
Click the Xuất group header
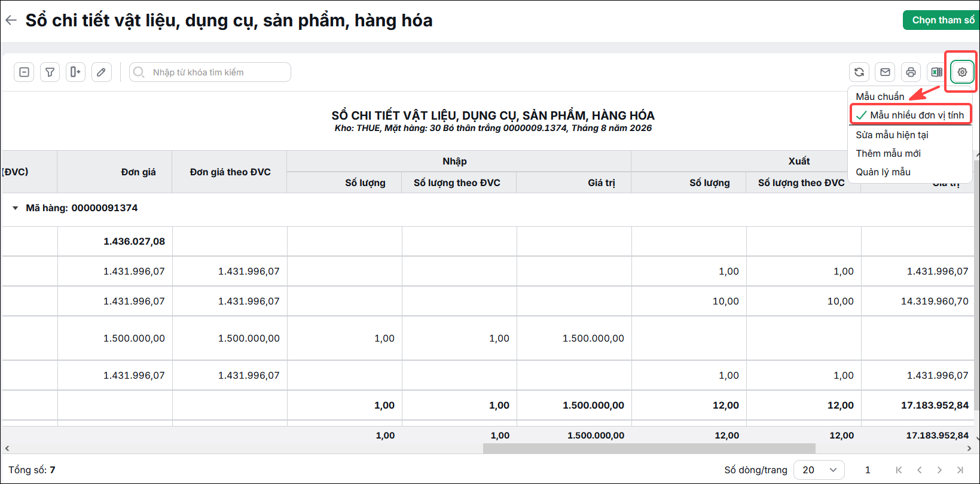point(799,161)
